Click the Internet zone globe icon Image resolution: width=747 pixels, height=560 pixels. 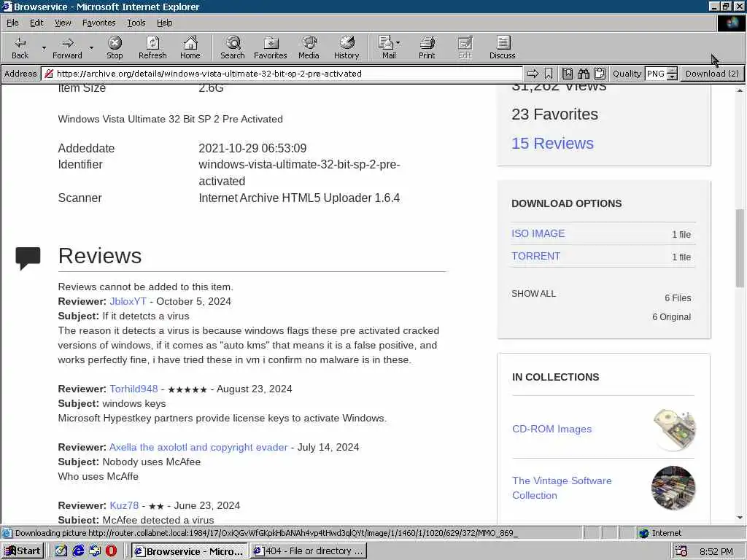click(644, 533)
